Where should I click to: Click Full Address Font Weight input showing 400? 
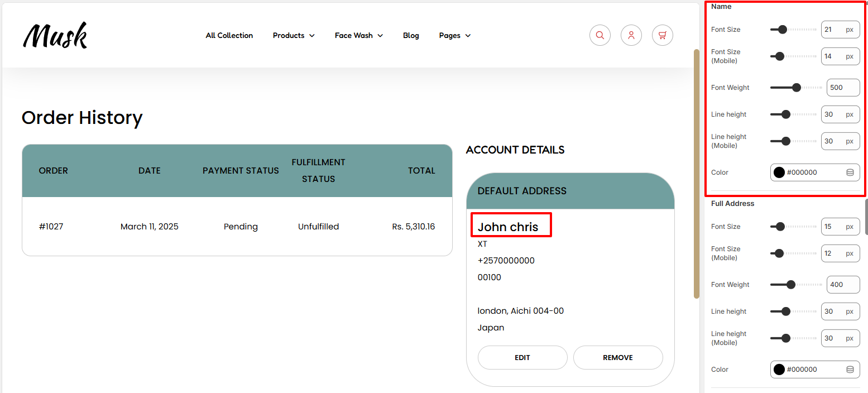pos(843,285)
